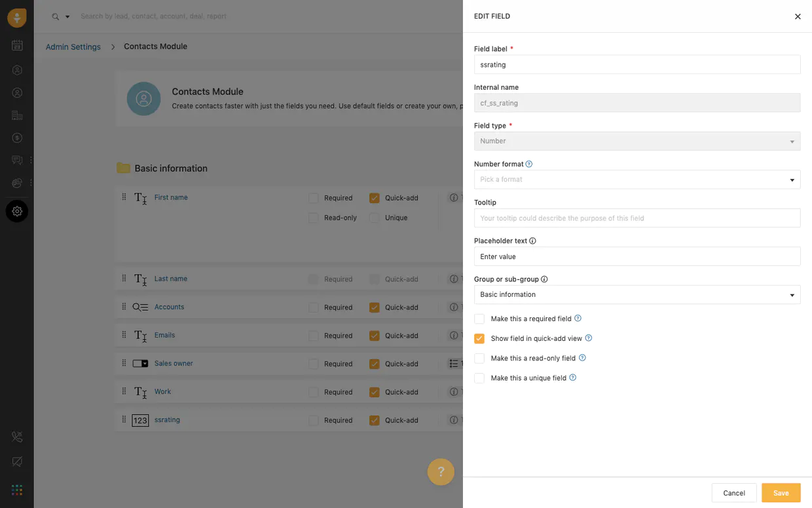
Task: Open the accounts building icon in sidebar
Action: 17,115
